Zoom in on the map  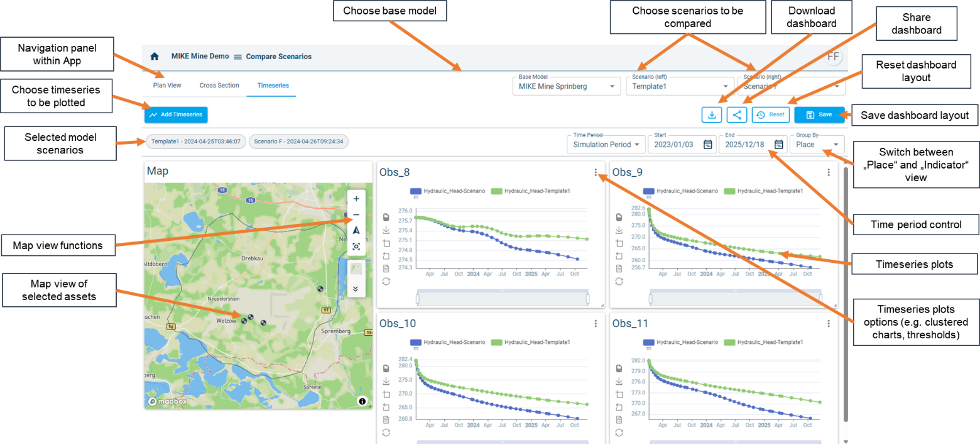click(356, 199)
